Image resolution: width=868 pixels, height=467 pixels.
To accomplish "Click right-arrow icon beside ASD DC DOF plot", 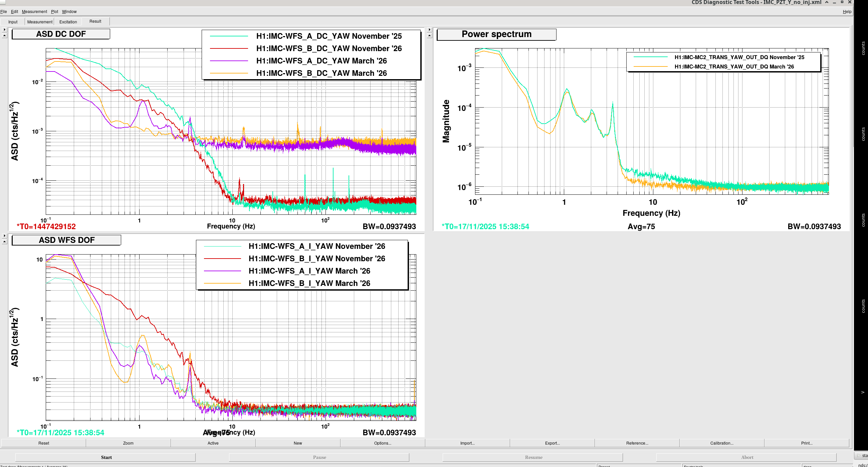I will click(4, 30).
